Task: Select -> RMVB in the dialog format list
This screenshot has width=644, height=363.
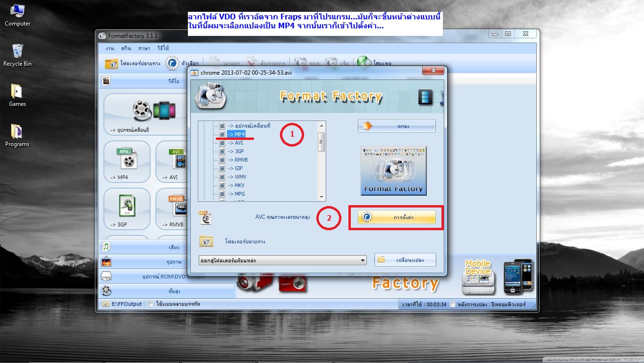Action: tap(237, 160)
